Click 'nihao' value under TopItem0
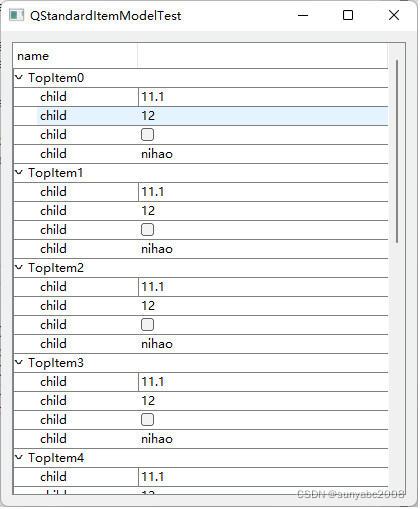The height and width of the screenshot is (509, 420). (157, 154)
